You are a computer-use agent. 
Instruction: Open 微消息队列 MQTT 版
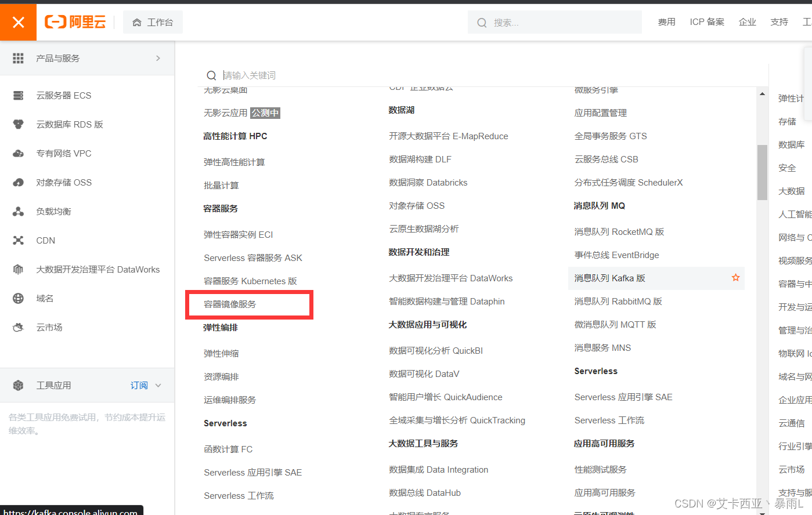pos(615,324)
